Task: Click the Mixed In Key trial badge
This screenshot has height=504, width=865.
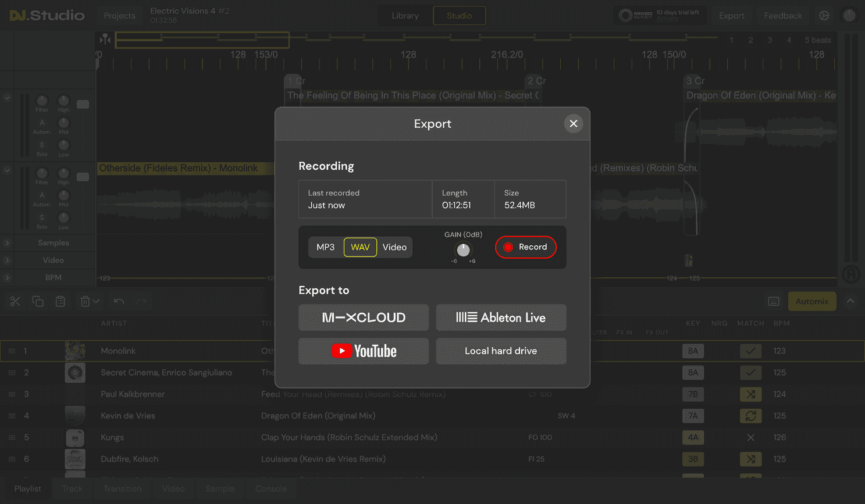Action: tap(660, 16)
